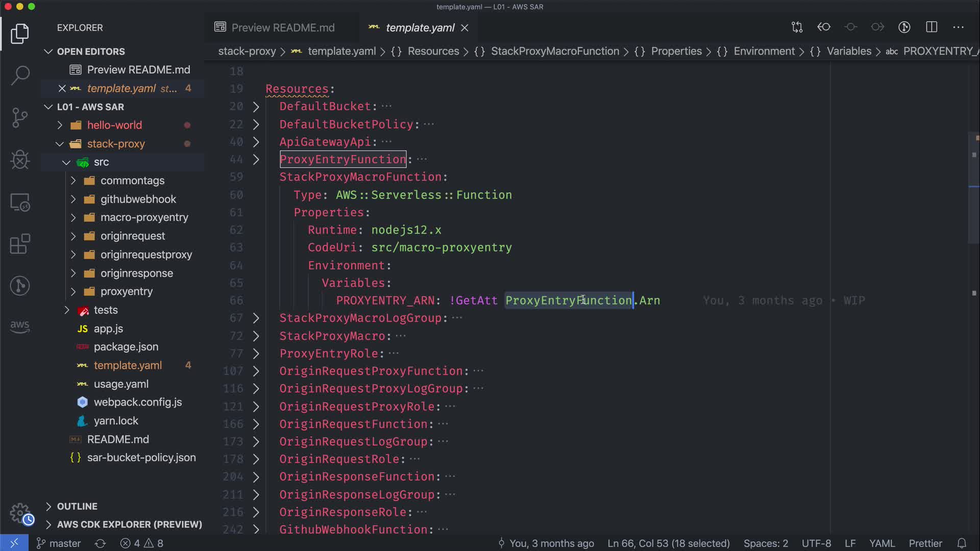
Task: Open the Remote Explorer view
Action: (20, 202)
